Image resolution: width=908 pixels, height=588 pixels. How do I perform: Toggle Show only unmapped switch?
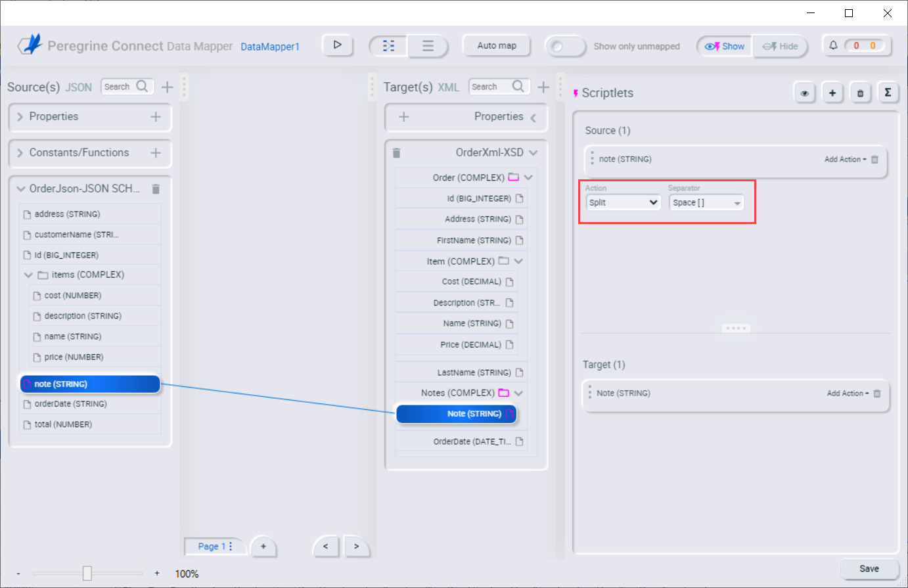pos(565,46)
